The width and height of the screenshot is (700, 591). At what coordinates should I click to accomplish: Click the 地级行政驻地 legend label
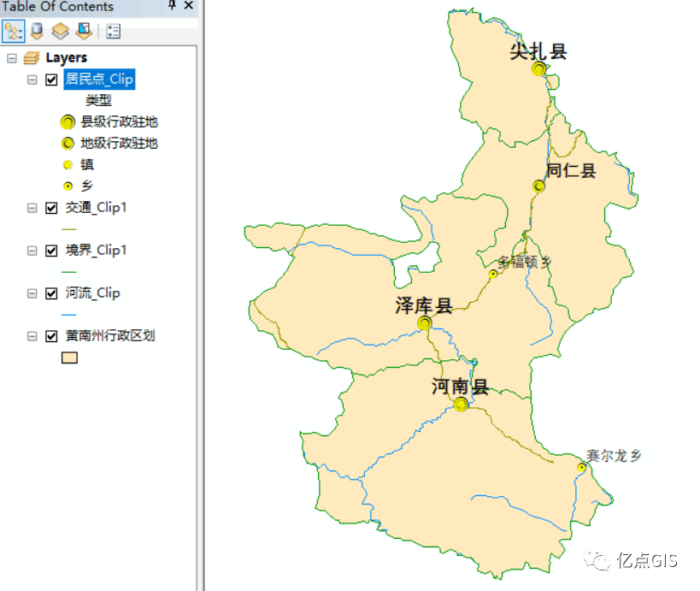pyautogui.click(x=119, y=144)
